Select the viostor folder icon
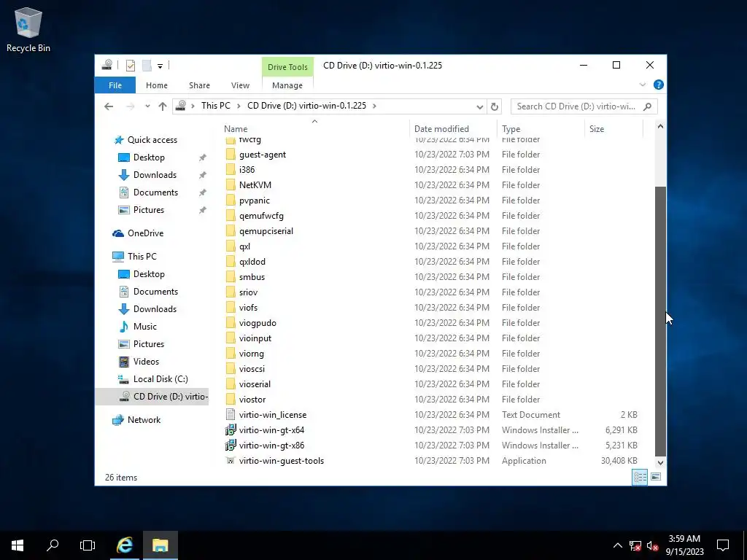This screenshot has width=747, height=560. (231, 400)
